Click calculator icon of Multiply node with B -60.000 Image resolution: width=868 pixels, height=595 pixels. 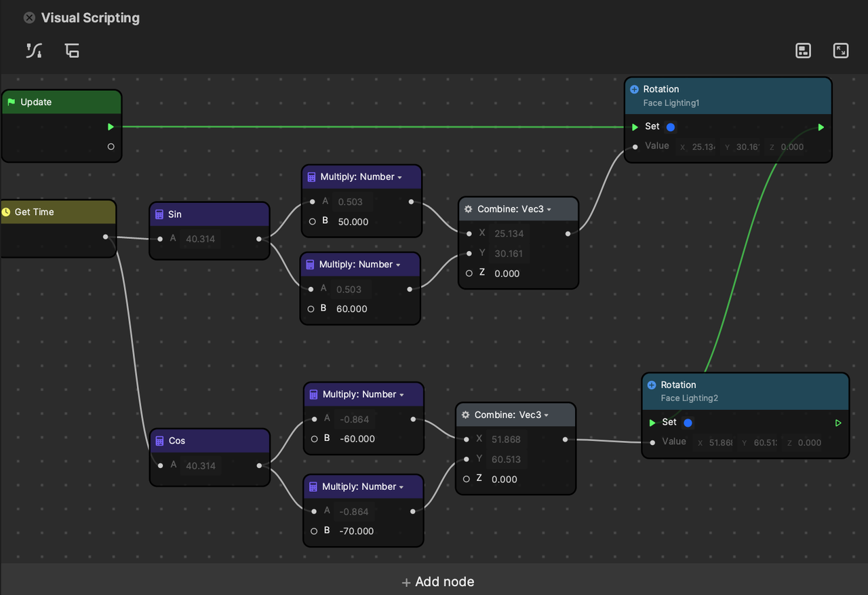tap(314, 395)
